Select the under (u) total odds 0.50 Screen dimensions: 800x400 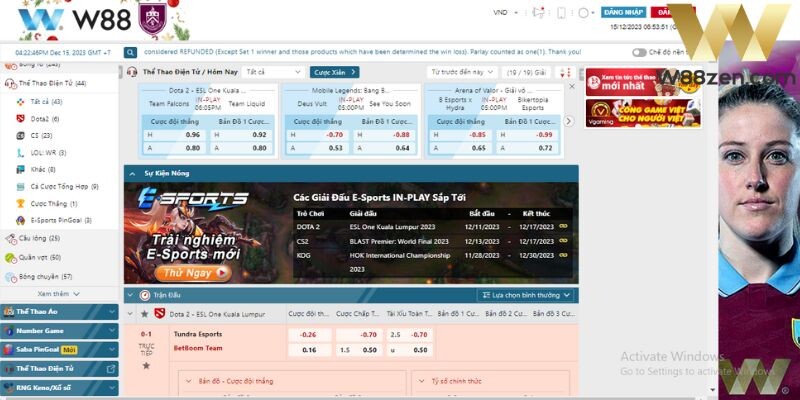tap(409, 350)
